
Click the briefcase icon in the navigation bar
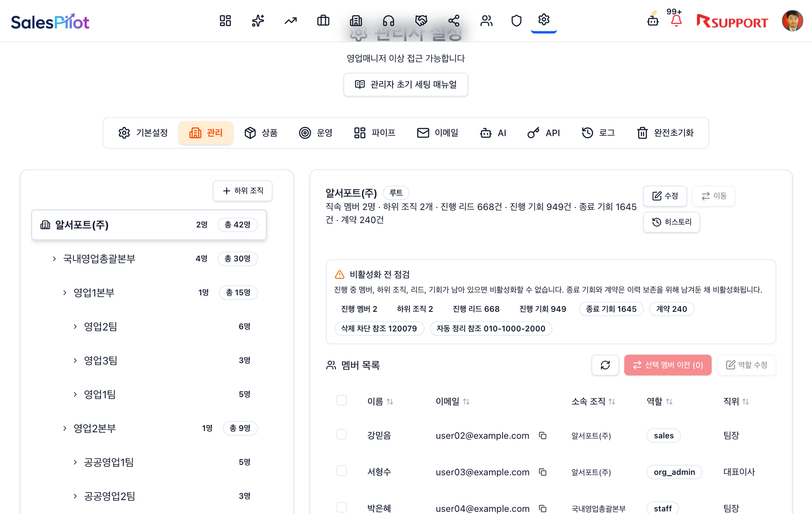323,20
